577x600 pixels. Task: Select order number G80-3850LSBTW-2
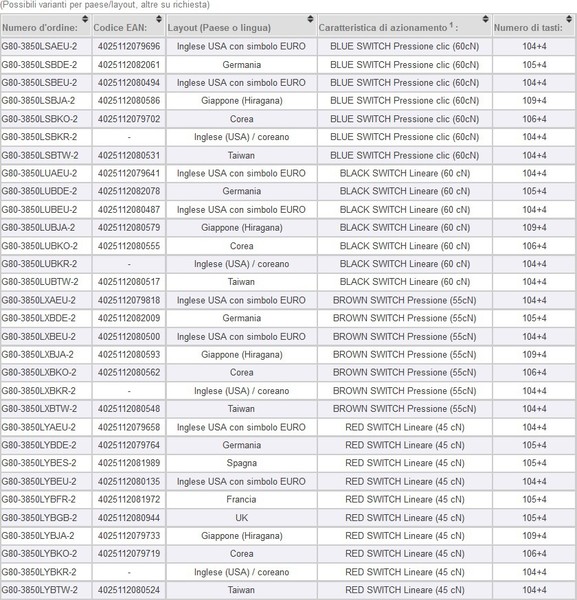tap(40, 155)
